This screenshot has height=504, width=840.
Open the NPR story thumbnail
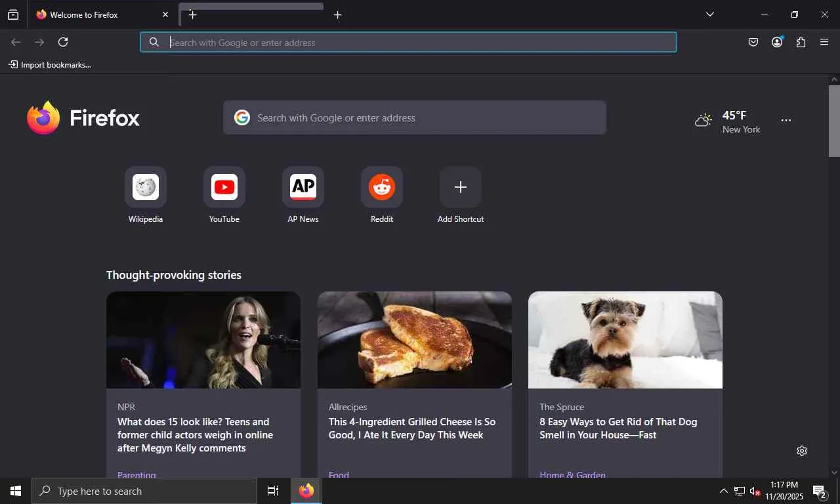coord(203,340)
